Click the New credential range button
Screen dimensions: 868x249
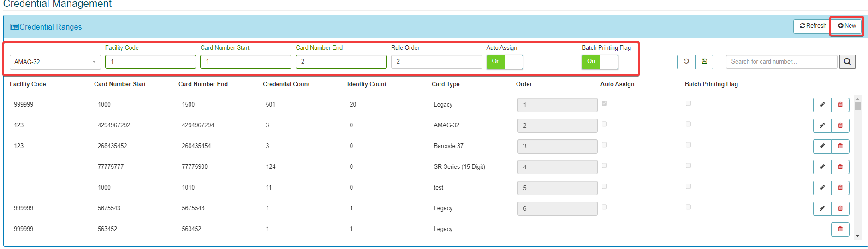pyautogui.click(x=847, y=26)
